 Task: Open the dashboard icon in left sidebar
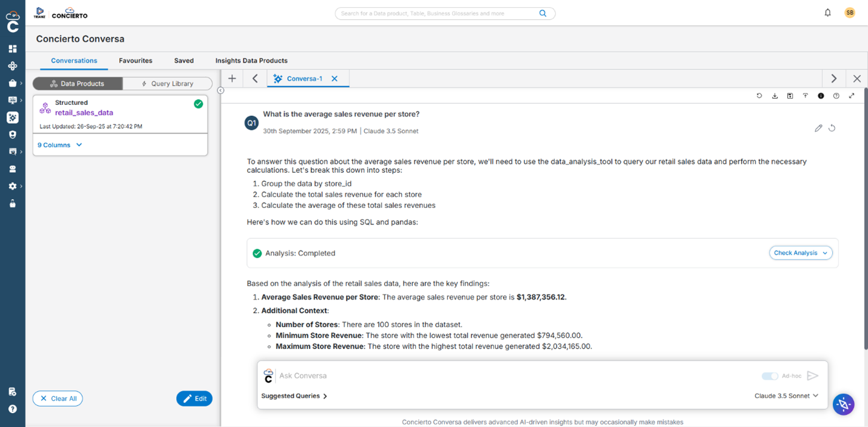pos(13,49)
